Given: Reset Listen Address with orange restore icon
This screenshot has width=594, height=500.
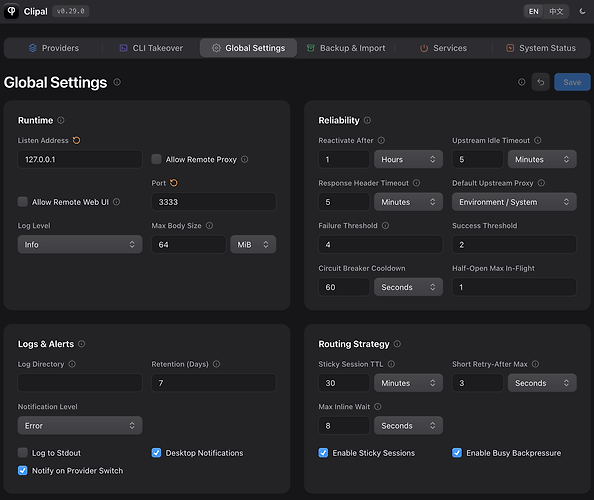Looking at the screenshot, I should (x=77, y=141).
